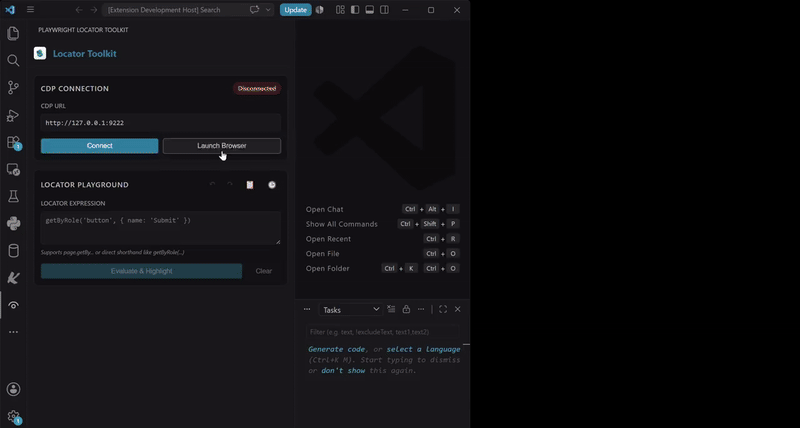Image resolution: width=800 pixels, height=428 pixels.
Task: Click the Open Chat shortcut text
Action: (x=324, y=209)
